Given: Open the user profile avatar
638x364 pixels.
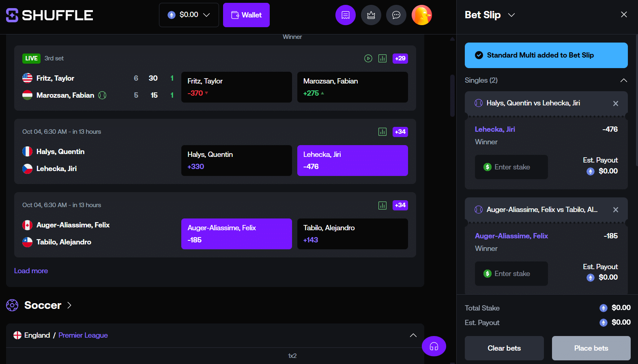Looking at the screenshot, I should coord(422,15).
